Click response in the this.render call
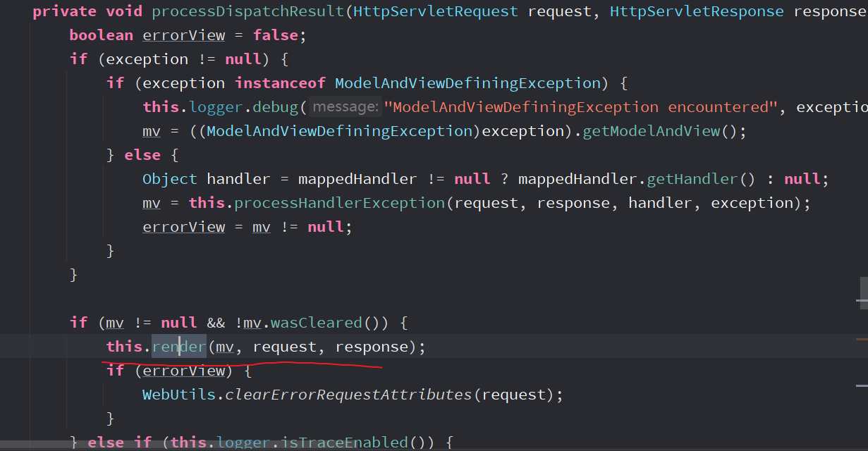 tap(372, 347)
